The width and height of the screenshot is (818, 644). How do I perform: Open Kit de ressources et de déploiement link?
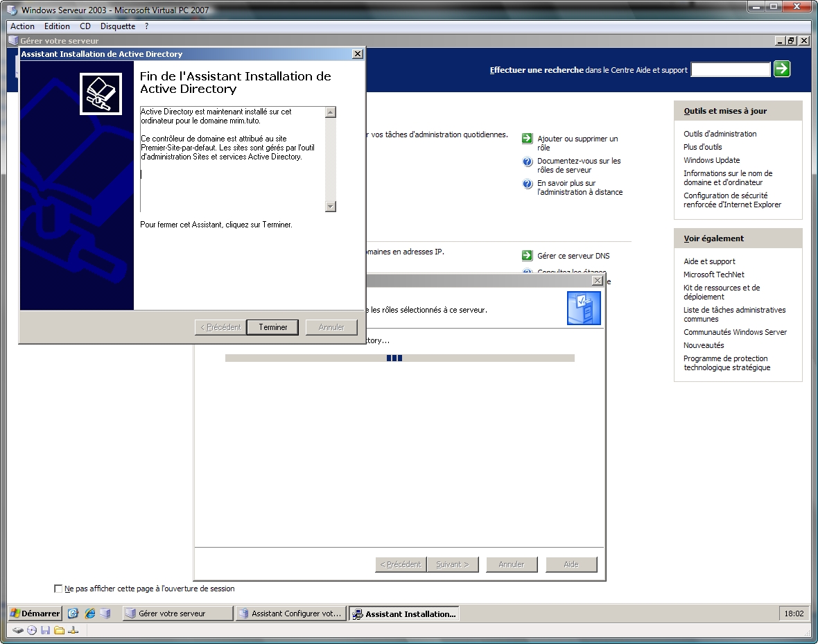(x=722, y=292)
